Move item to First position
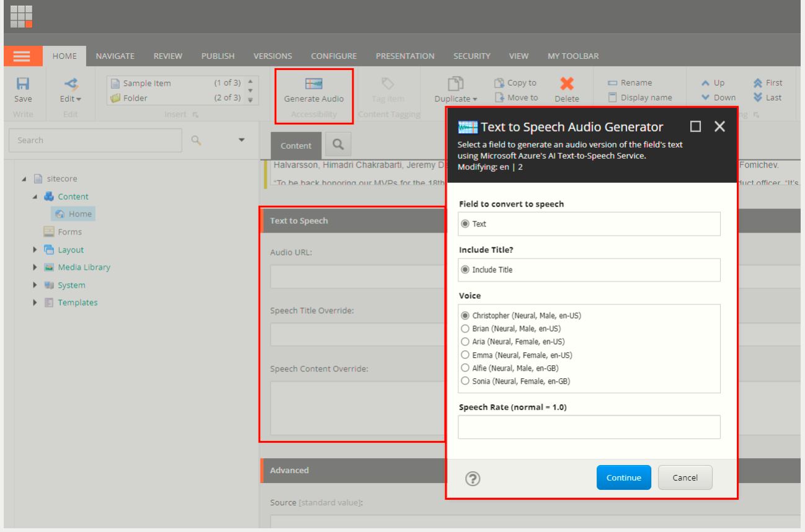Screen dimensions: 805x532 click(768, 82)
